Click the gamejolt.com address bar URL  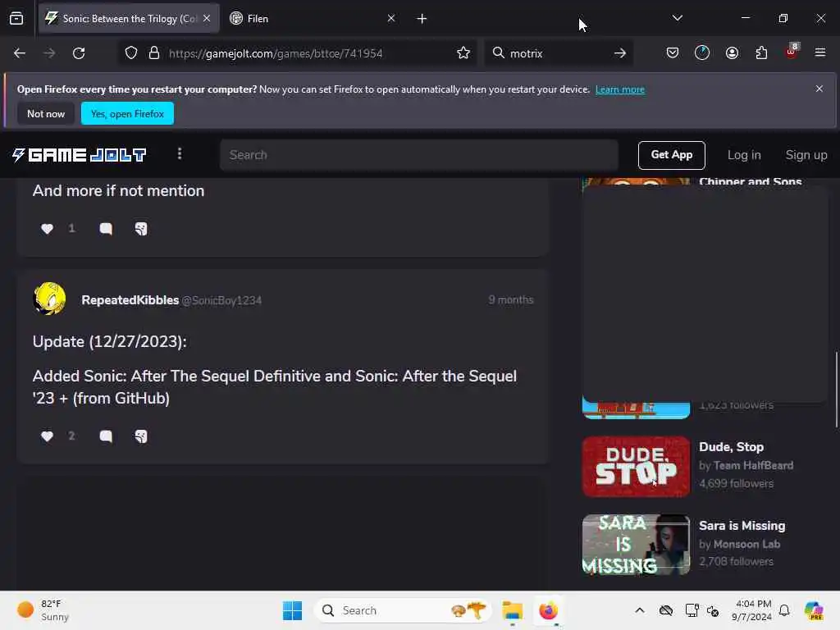(x=276, y=53)
